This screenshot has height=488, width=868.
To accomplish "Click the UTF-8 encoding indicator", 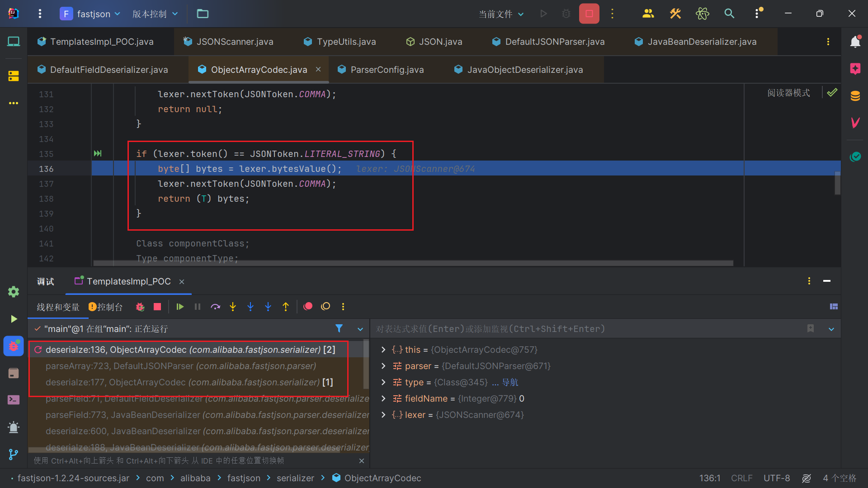I will click(777, 478).
